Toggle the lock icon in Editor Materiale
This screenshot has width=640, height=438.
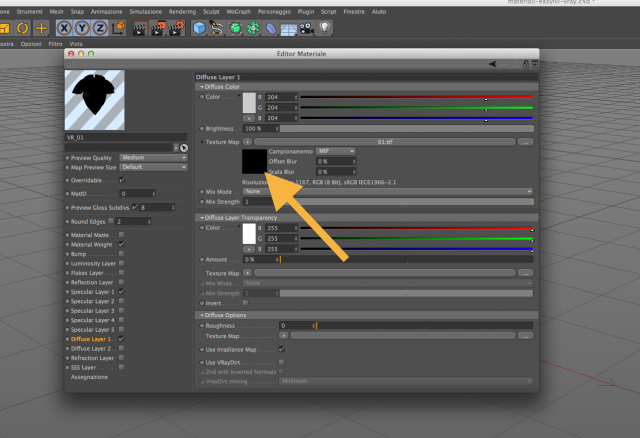(x=526, y=64)
